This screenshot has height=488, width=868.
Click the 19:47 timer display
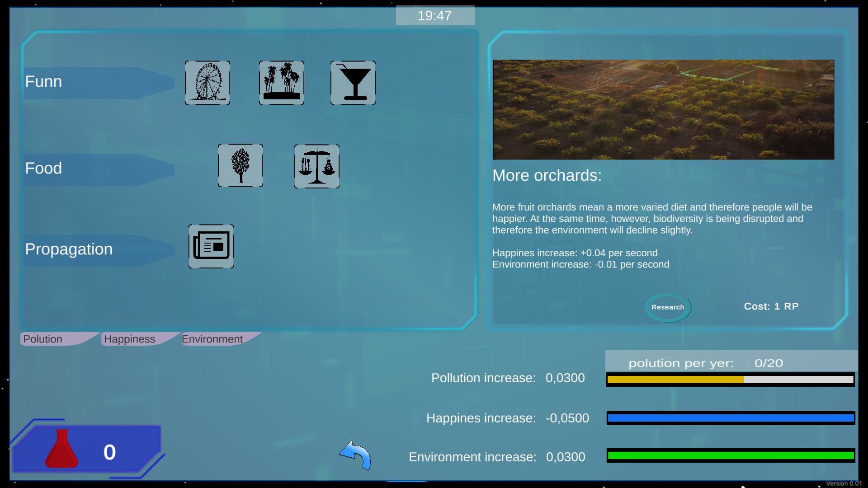point(434,15)
